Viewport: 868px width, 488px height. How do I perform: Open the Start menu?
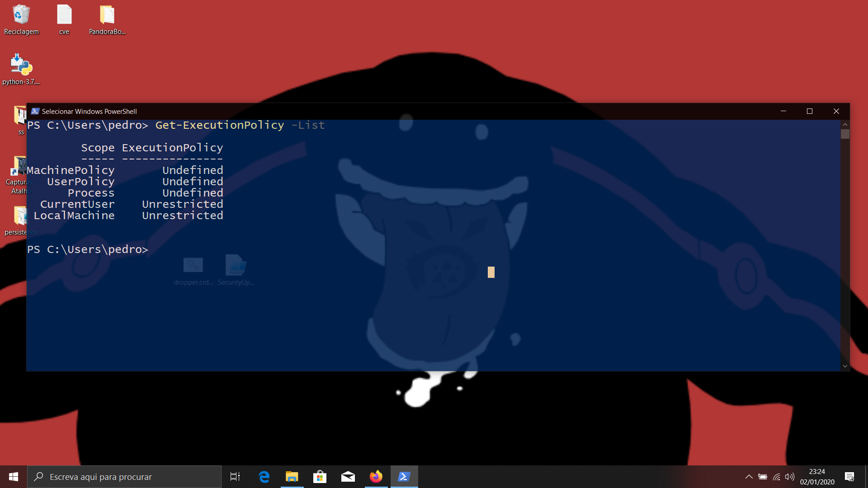click(13, 477)
